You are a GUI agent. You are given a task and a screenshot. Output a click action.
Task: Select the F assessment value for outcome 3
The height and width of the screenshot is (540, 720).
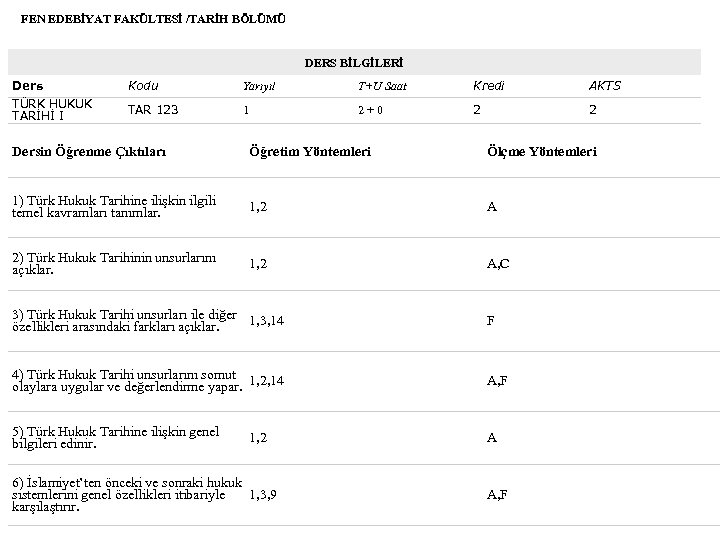490,321
